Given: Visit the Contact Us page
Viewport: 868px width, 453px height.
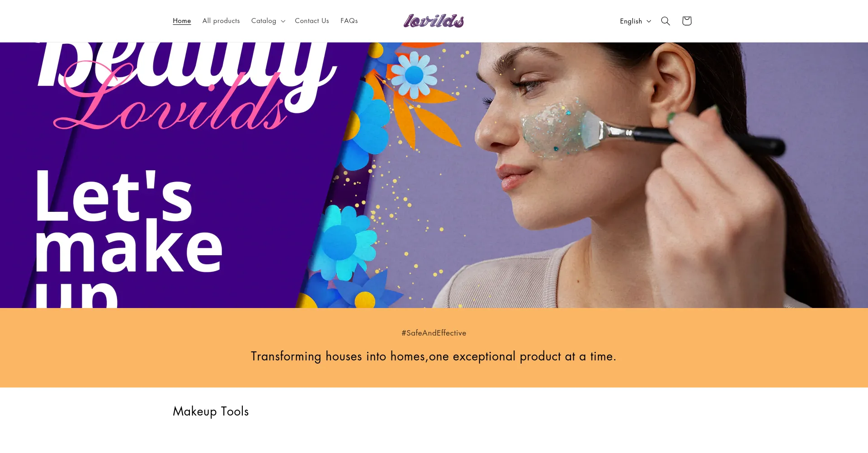Looking at the screenshot, I should 312,21.
